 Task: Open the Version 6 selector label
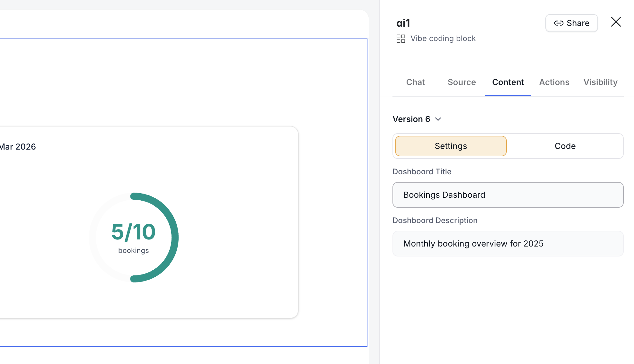(411, 119)
